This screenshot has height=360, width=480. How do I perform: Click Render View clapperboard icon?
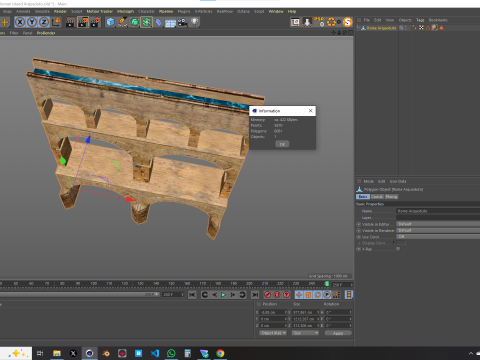click(x=71, y=22)
